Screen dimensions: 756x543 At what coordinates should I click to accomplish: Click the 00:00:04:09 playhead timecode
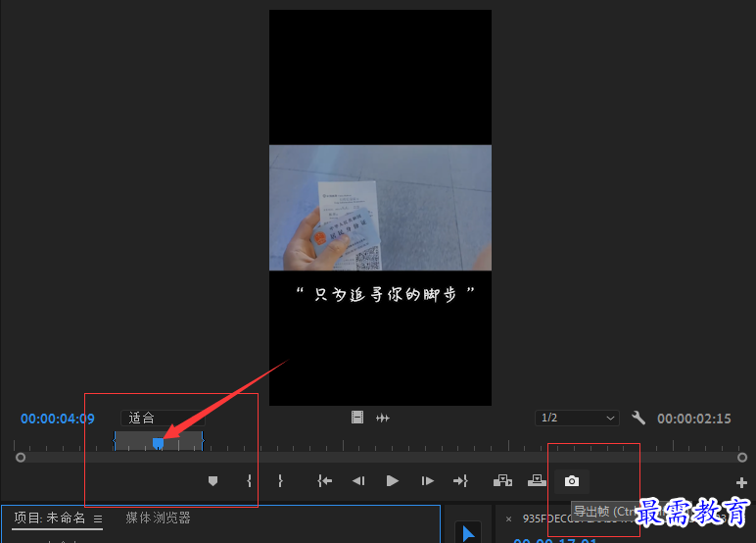click(58, 419)
